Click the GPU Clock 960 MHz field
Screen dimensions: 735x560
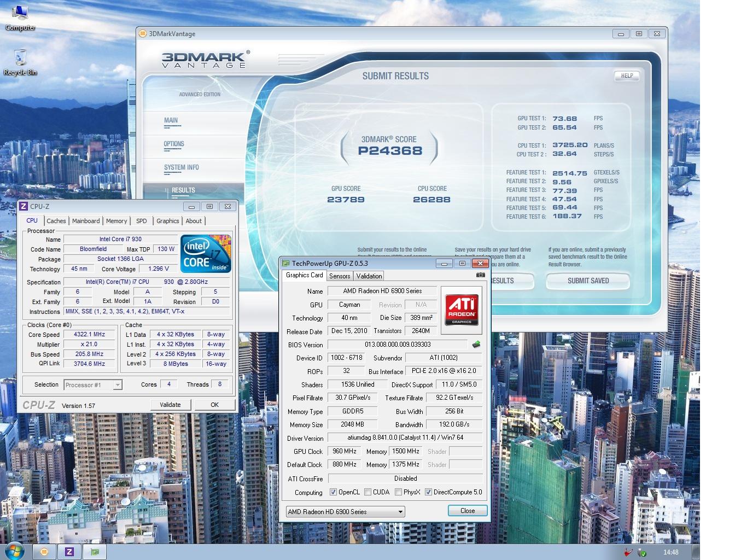[344, 451]
